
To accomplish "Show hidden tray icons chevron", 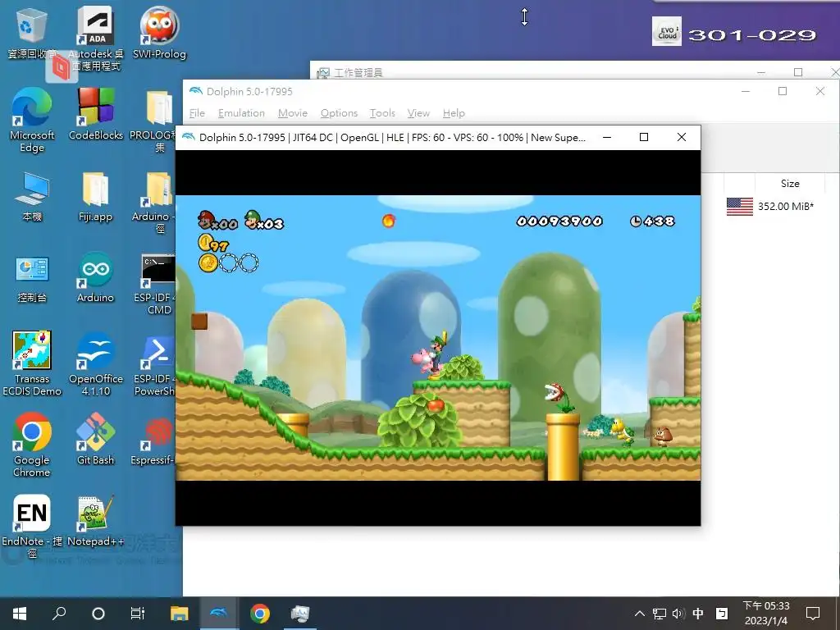I will click(x=640, y=614).
